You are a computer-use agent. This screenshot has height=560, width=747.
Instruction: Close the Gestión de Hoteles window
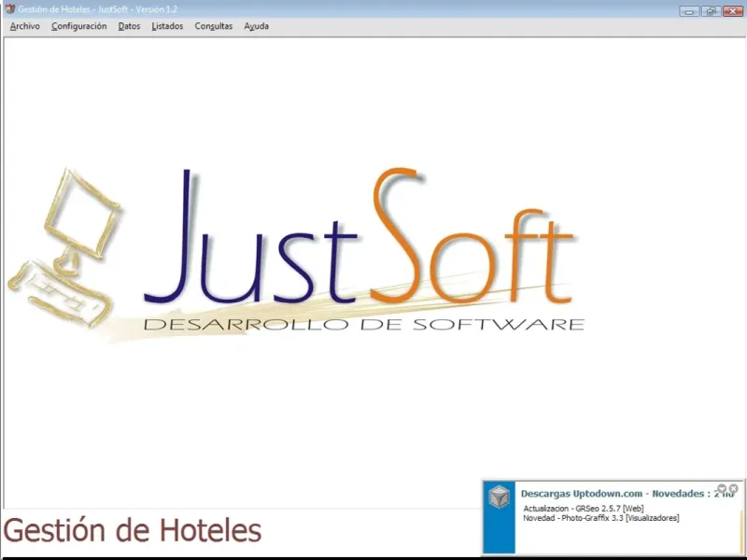click(733, 11)
